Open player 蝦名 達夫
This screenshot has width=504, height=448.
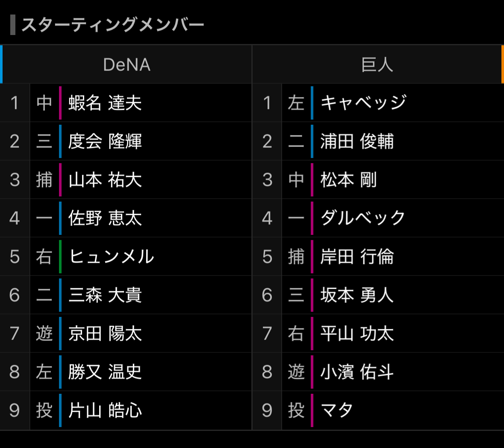pos(105,103)
